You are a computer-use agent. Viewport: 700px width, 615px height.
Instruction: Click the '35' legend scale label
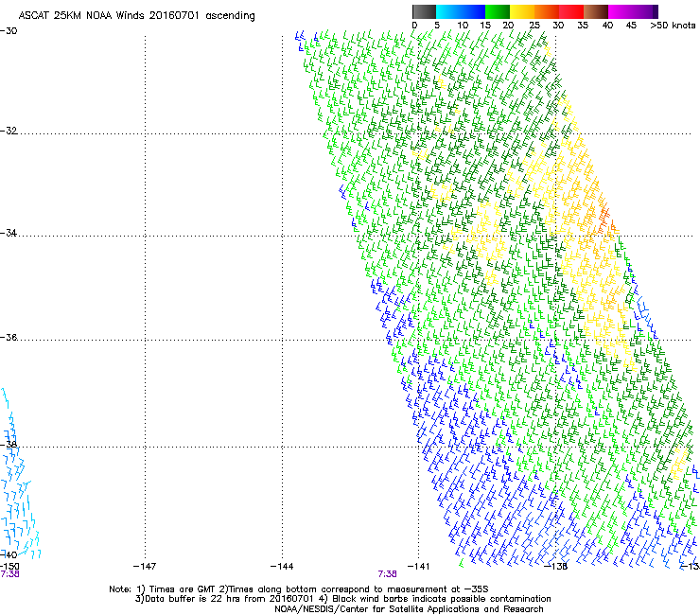pyautogui.click(x=583, y=25)
